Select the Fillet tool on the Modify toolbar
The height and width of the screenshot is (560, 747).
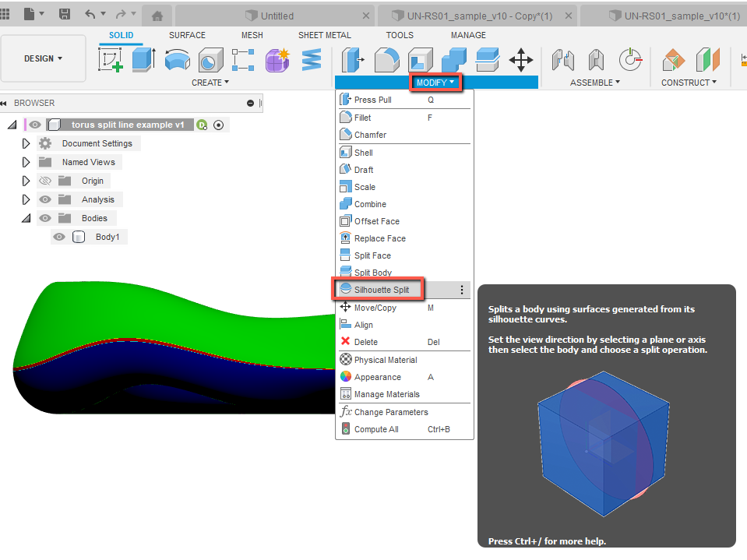(x=387, y=59)
